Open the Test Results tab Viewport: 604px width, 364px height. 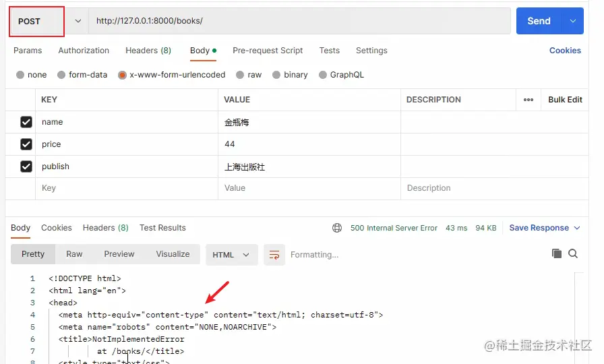click(162, 228)
